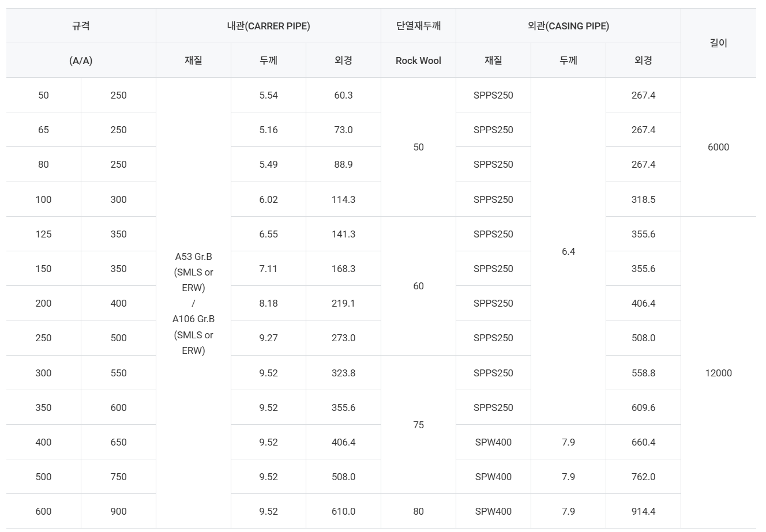Screen dimensions: 766x532
Task: Select the 75 insulation thickness cell
Action: pyautogui.click(x=418, y=425)
